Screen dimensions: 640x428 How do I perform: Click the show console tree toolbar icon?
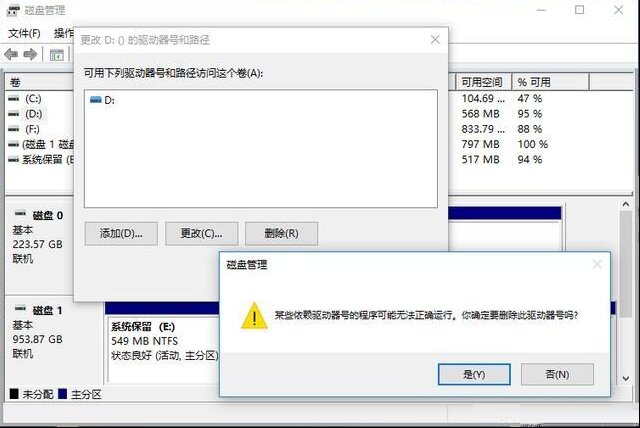56,54
